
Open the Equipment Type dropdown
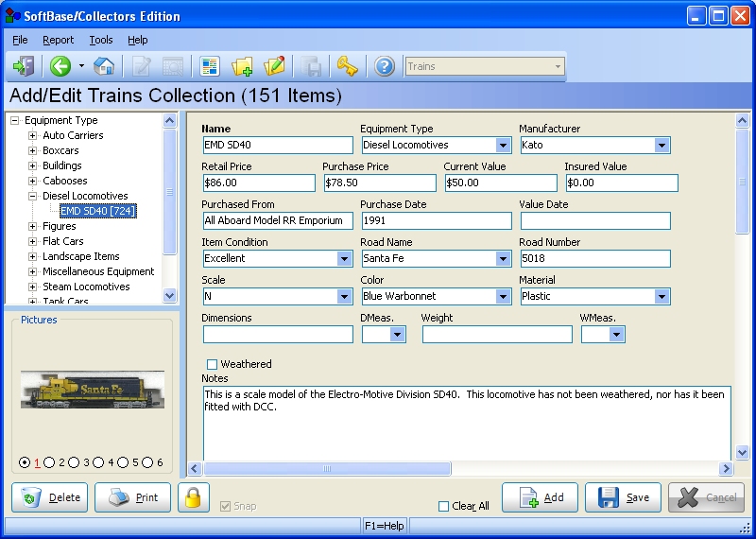pos(503,145)
